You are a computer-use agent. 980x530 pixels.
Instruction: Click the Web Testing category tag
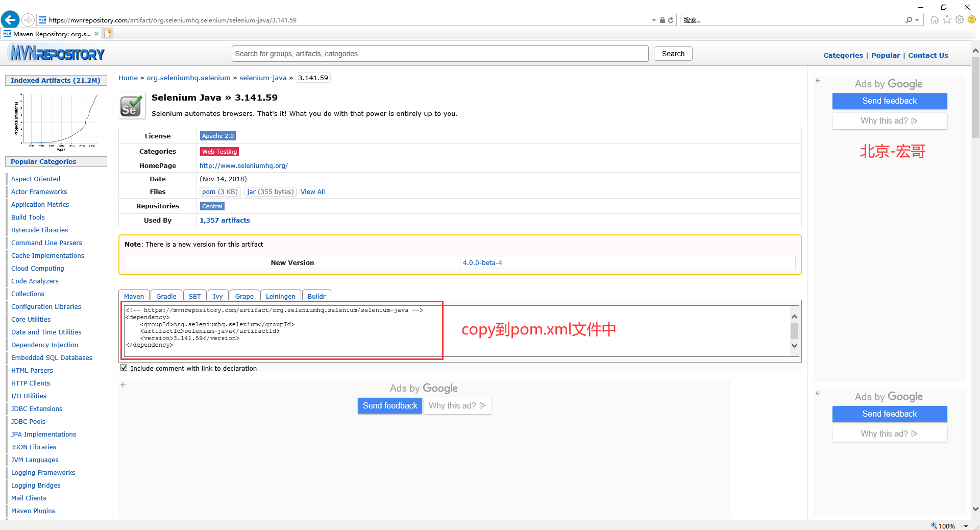point(219,152)
